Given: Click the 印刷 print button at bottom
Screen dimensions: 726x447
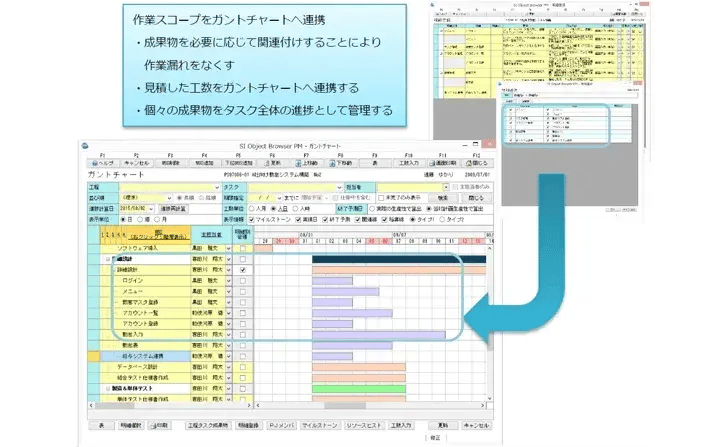Looking at the screenshot, I should click(x=161, y=425).
